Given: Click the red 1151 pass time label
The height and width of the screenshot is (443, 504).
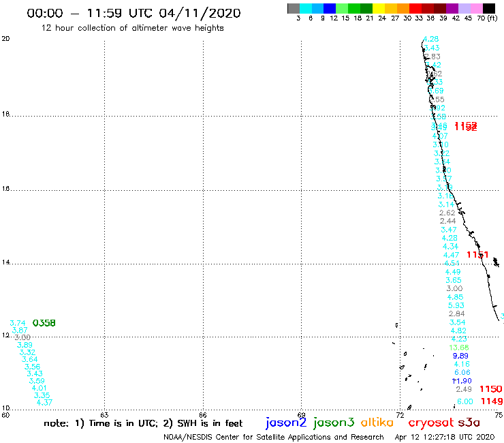Looking at the screenshot, I should click(x=477, y=255).
